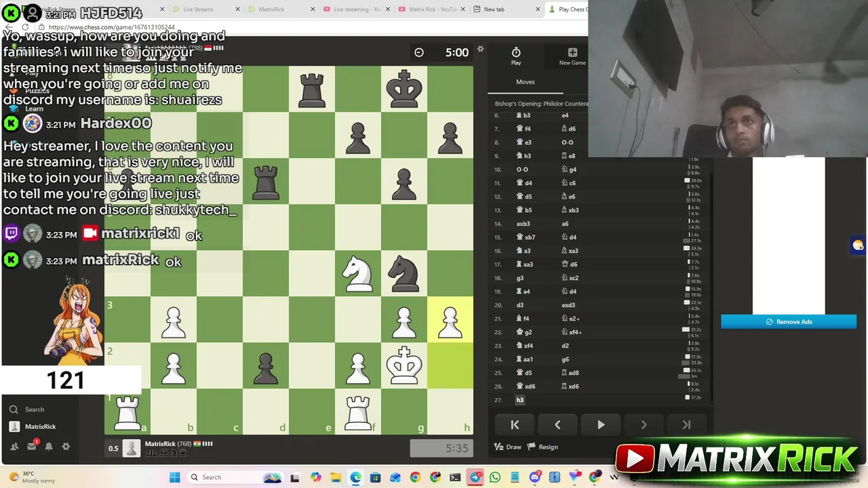This screenshot has height=488, width=868.
Task: Resign the game
Action: (x=543, y=447)
